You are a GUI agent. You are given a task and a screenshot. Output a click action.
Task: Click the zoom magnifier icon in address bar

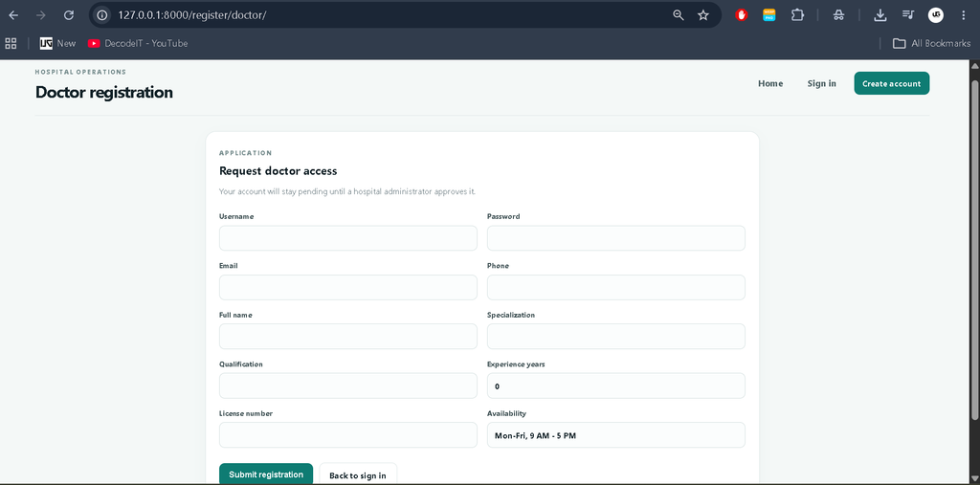(679, 15)
